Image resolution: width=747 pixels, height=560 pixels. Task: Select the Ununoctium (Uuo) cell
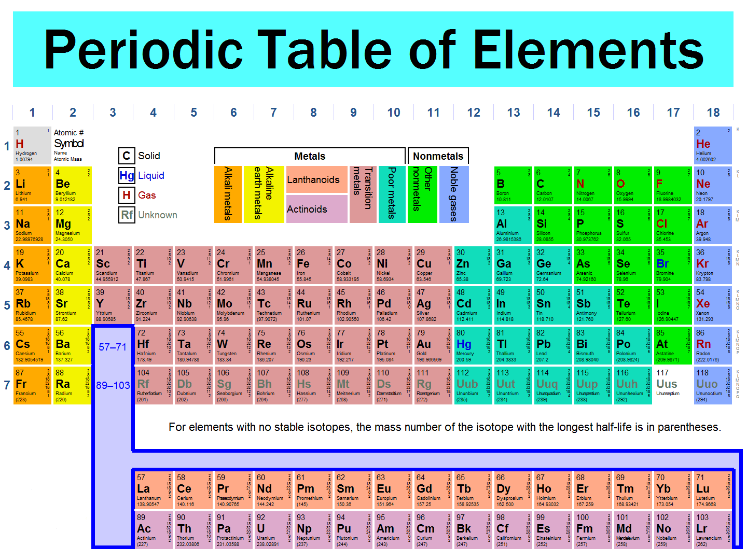(x=713, y=385)
